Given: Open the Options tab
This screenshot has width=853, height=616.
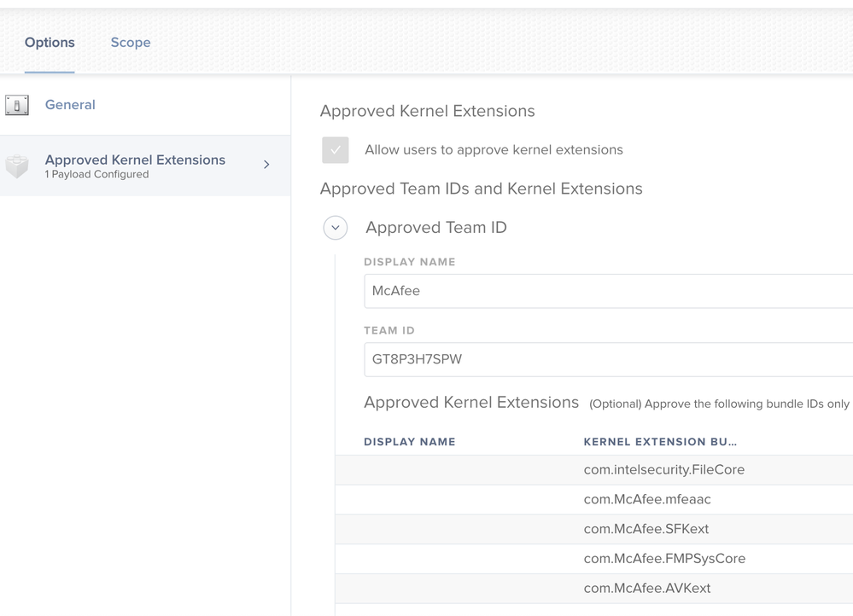Looking at the screenshot, I should pos(50,43).
